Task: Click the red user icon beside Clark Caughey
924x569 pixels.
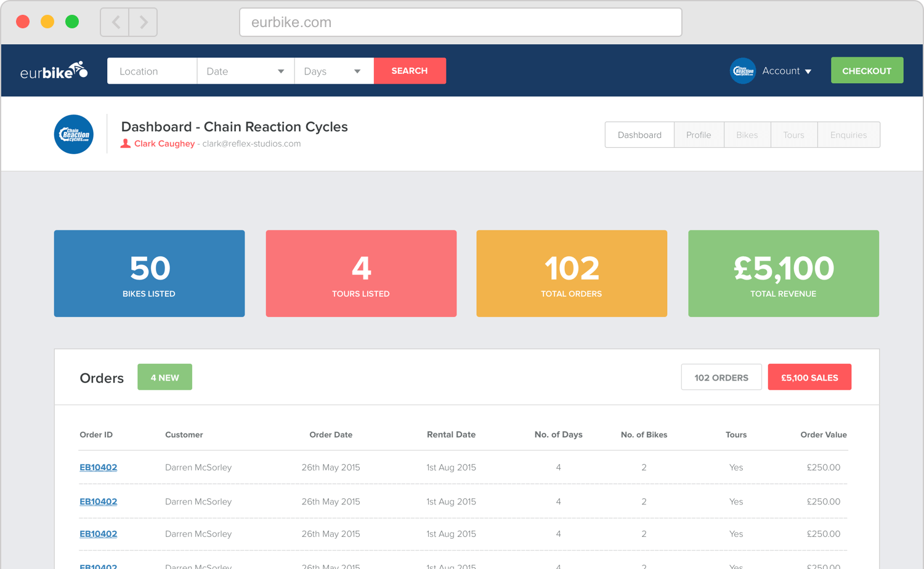Action: pos(126,143)
